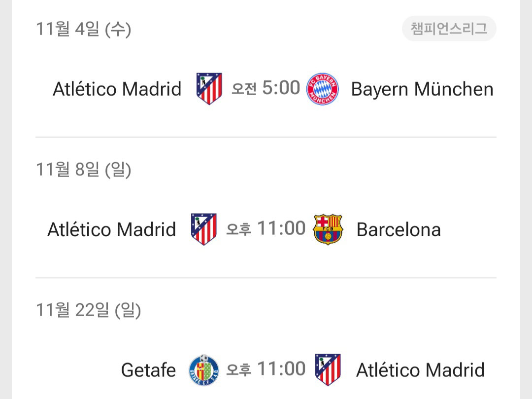
Task: Open Bayern München team name link
Action: tap(422, 89)
